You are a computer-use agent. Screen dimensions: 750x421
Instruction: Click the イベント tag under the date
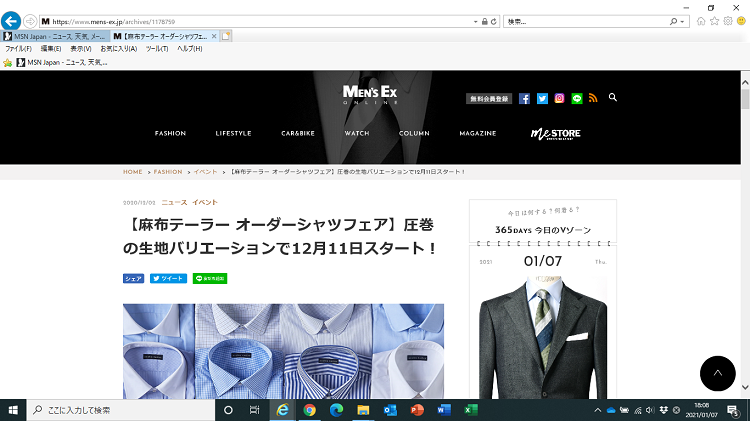click(205, 202)
